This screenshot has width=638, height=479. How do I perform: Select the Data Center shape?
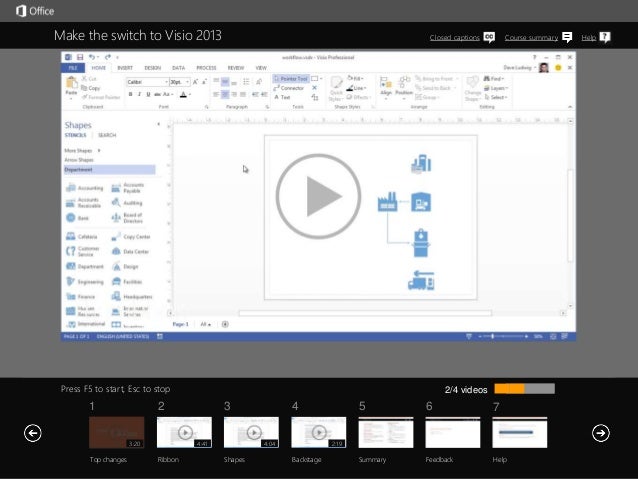click(130, 252)
